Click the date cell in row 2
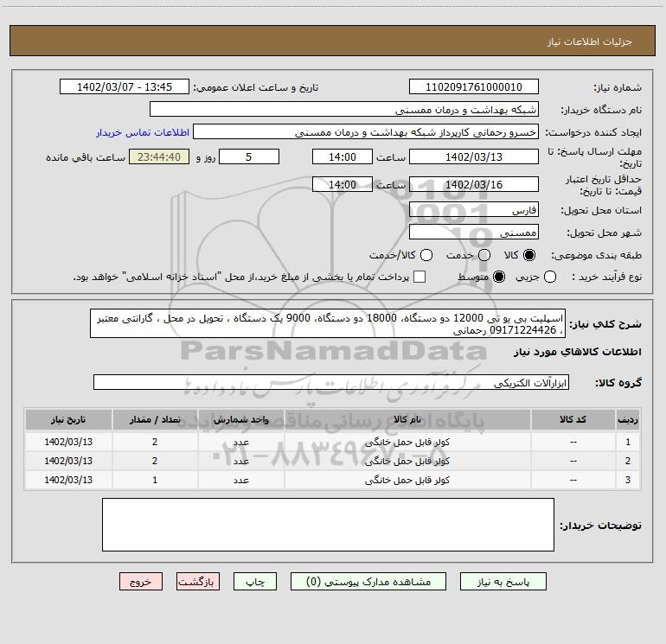This screenshot has width=666, height=644. [68, 461]
